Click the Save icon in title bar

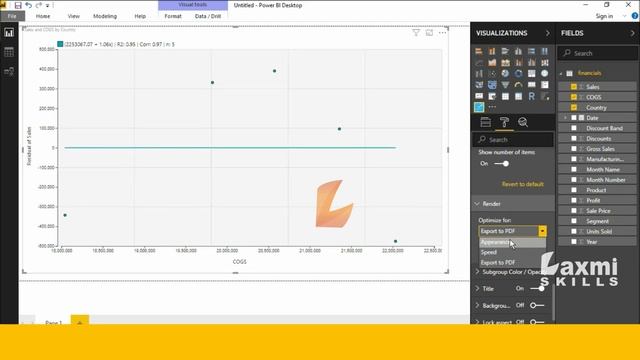(18, 5)
